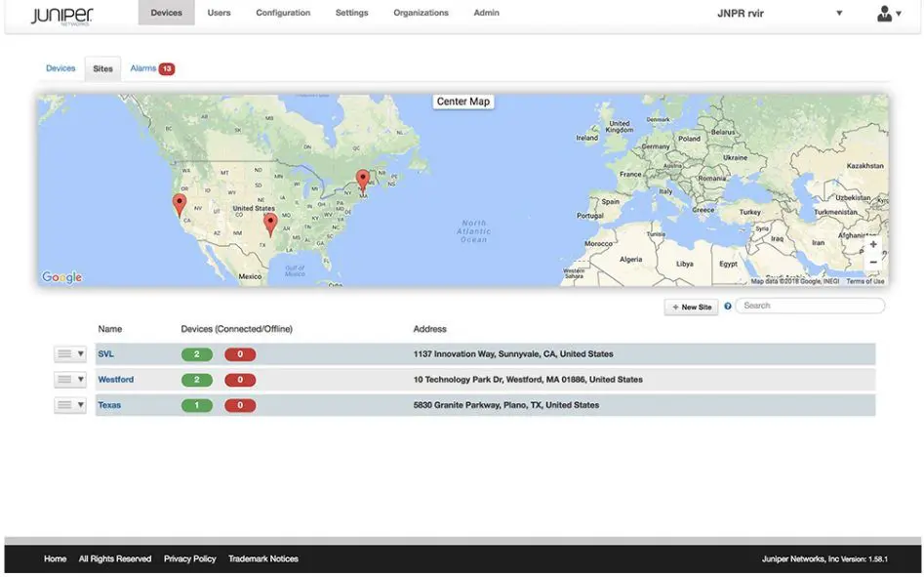Image resolution: width=924 pixels, height=577 pixels.
Task: Click the New Site button
Action: pyautogui.click(x=690, y=306)
